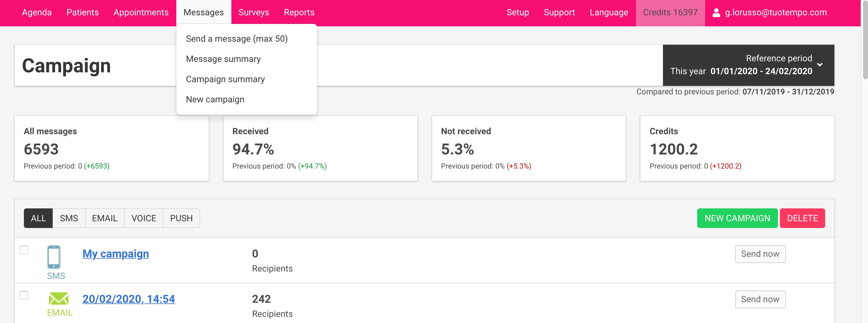
Task: Open the My campaign link
Action: [116, 253]
